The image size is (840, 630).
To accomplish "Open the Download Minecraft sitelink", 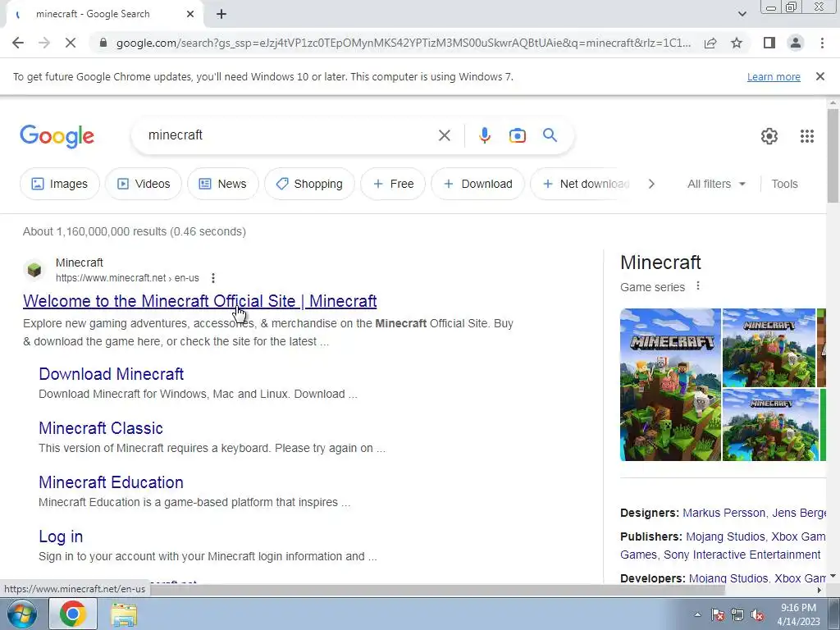I will tap(111, 374).
